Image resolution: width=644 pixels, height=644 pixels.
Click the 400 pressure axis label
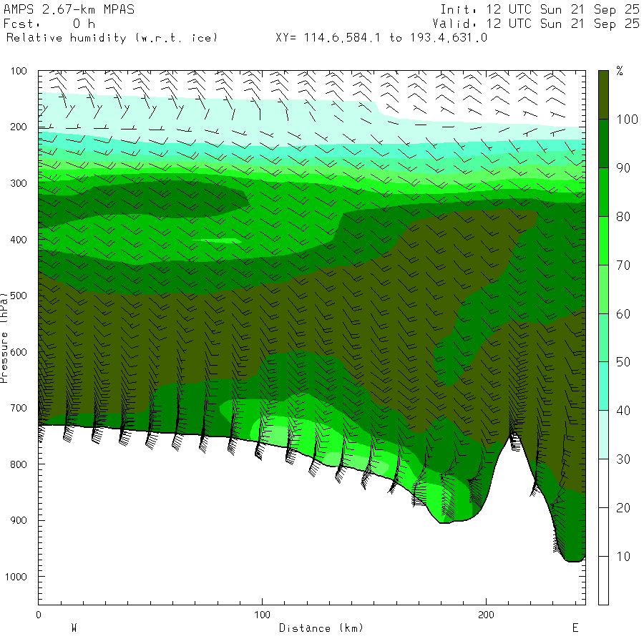click(19, 240)
